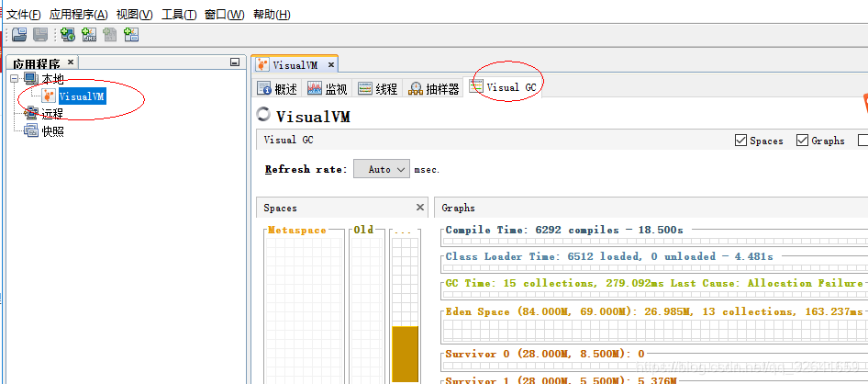This screenshot has width=868, height=384.
Task: Click the VisualVM app icon in the tree
Action: click(49, 96)
